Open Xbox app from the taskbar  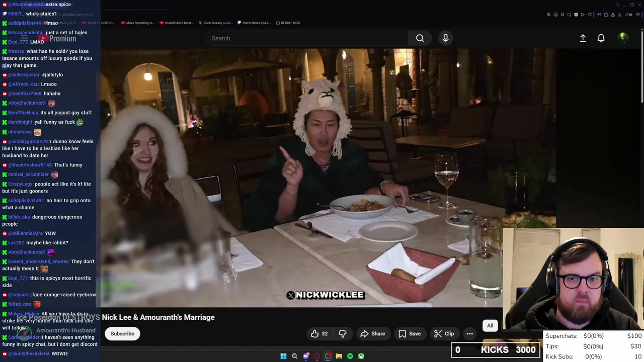(361, 356)
